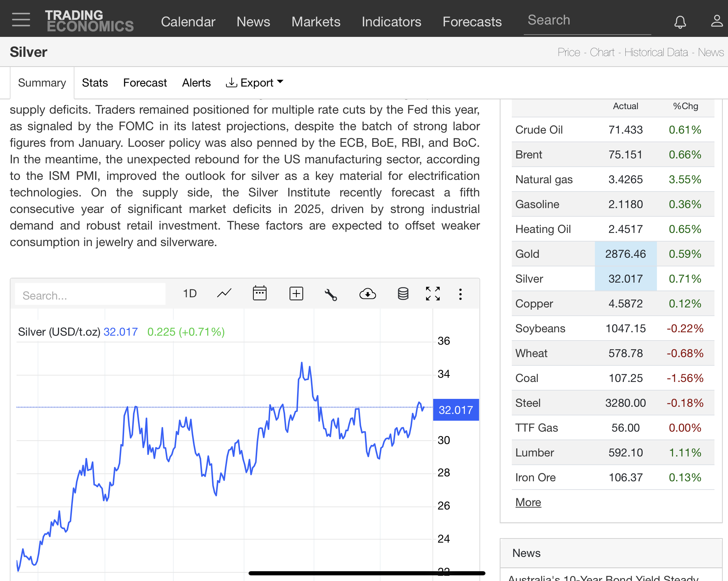Open notifications bell
The width and height of the screenshot is (728, 581).
click(x=680, y=22)
